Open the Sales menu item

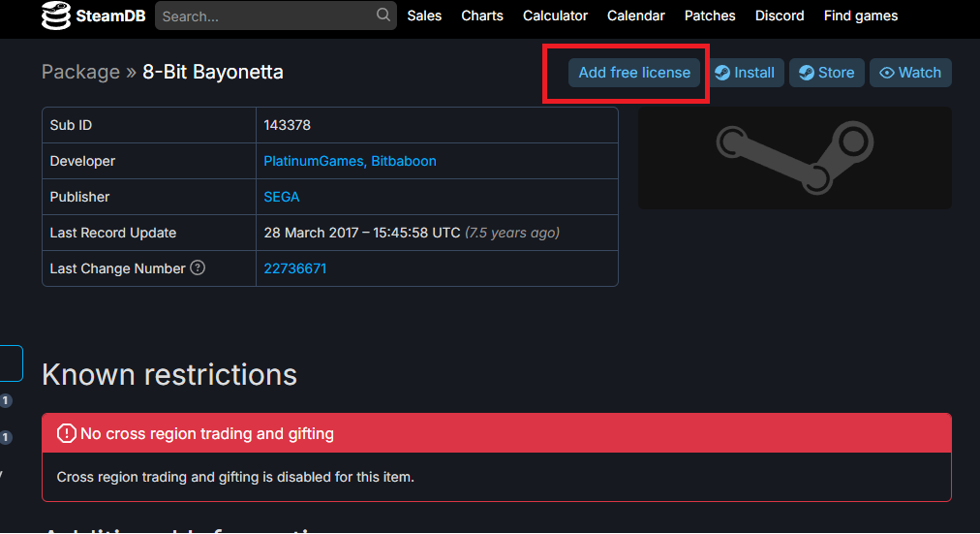424,16
